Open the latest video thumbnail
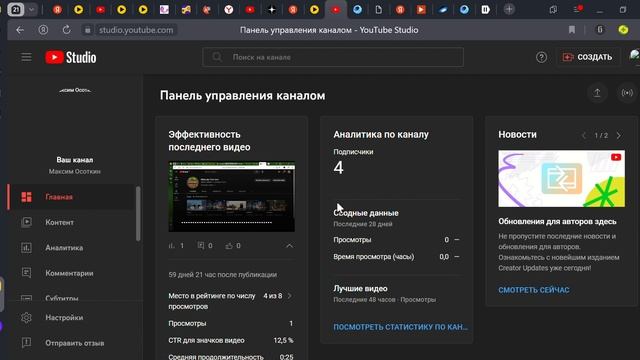Screen dimensions: 640x360 (x=231, y=197)
